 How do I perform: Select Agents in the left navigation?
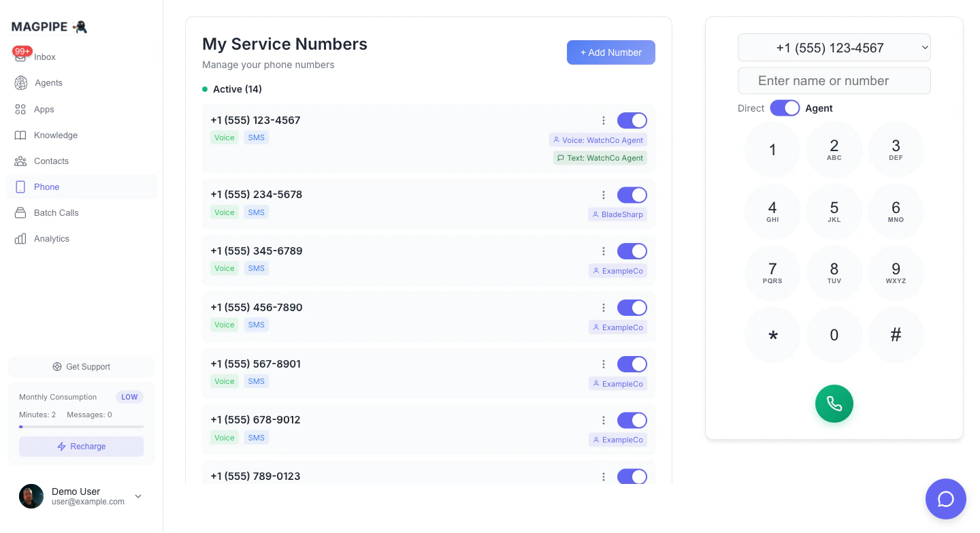[x=48, y=82]
